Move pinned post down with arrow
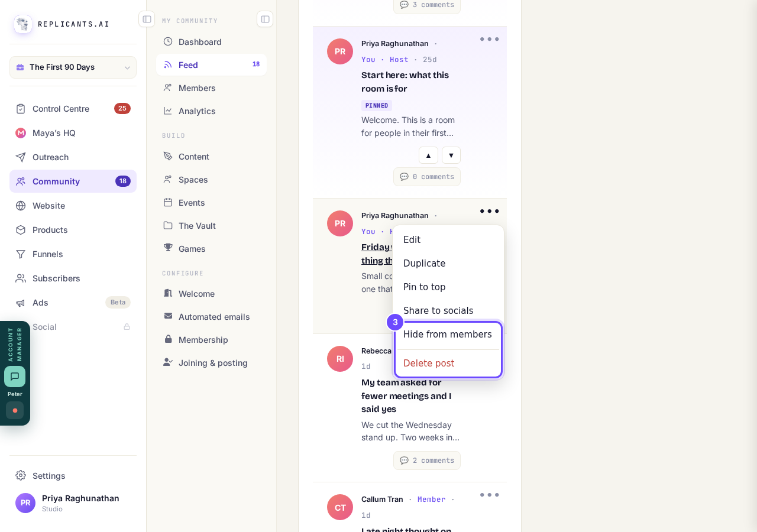 point(451,155)
